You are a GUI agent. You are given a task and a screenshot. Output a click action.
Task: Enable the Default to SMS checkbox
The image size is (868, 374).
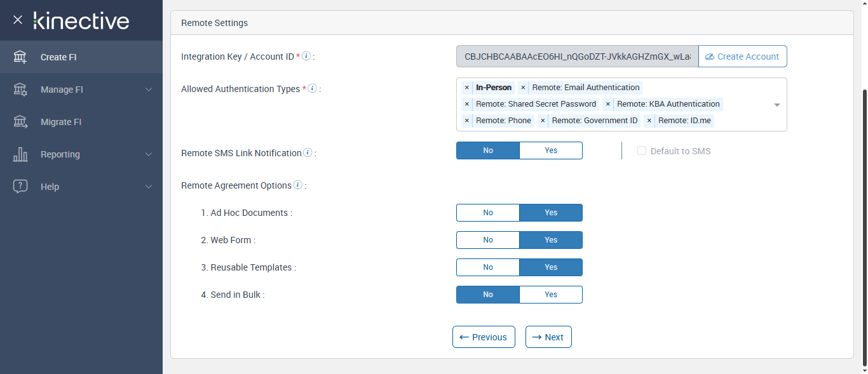coord(642,151)
